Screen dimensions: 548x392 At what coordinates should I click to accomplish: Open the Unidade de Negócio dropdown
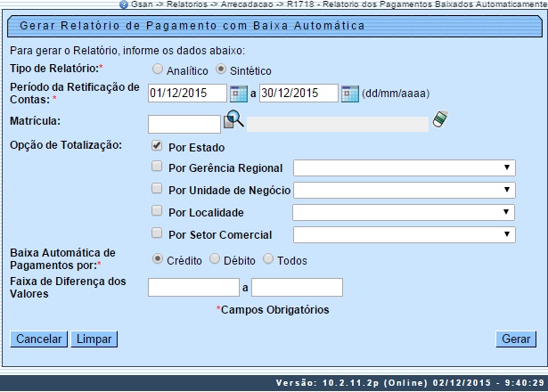(404, 190)
